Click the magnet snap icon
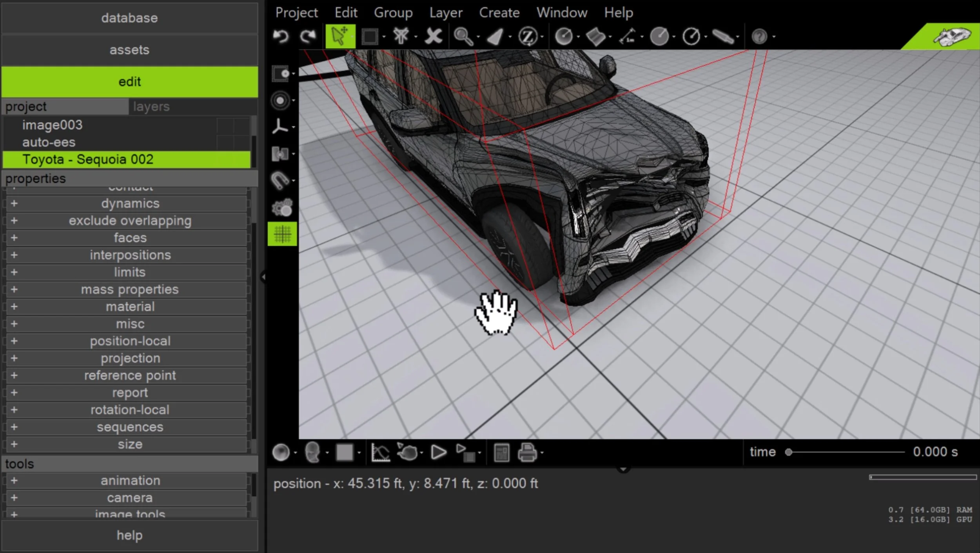The height and width of the screenshot is (553, 980). coord(280,180)
